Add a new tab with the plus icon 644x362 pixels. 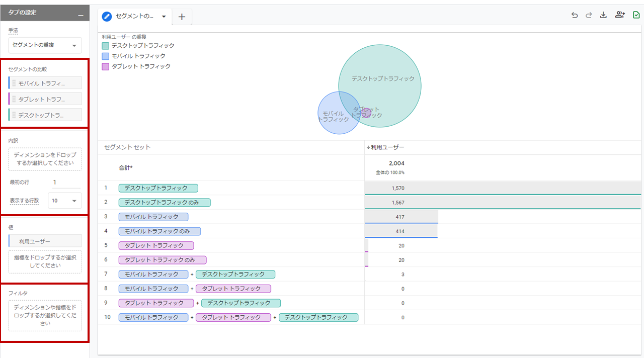[x=182, y=16]
